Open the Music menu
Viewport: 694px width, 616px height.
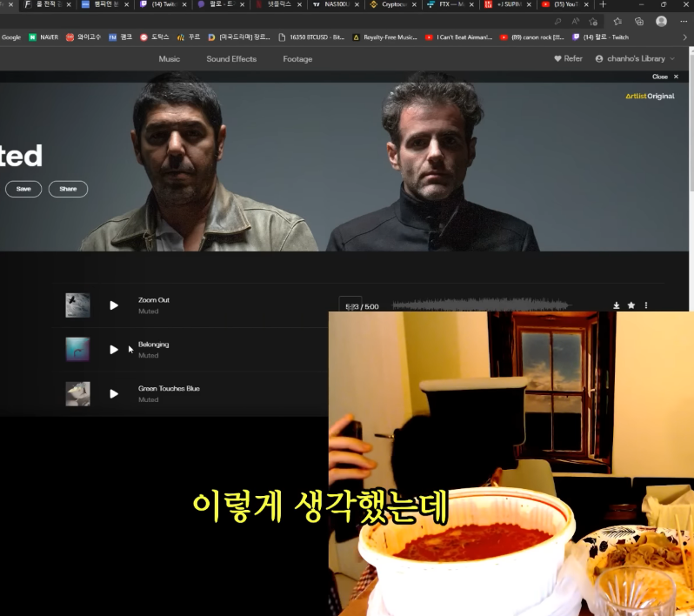pos(169,59)
